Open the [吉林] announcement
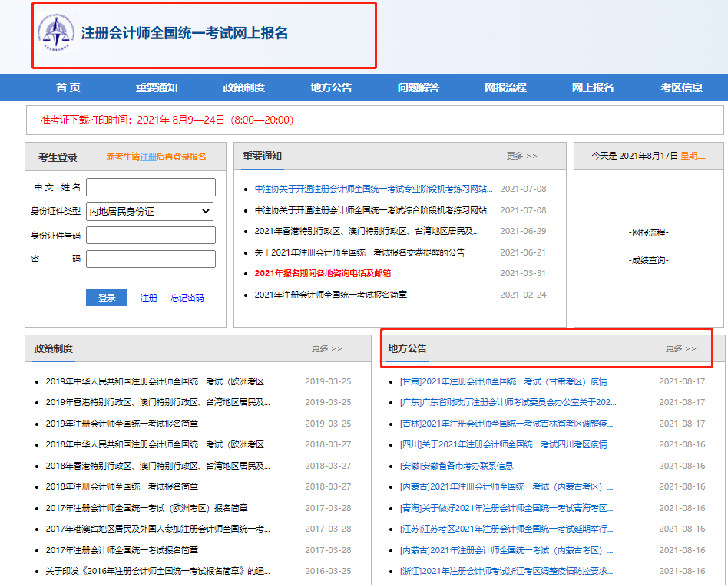 [x=507, y=424]
